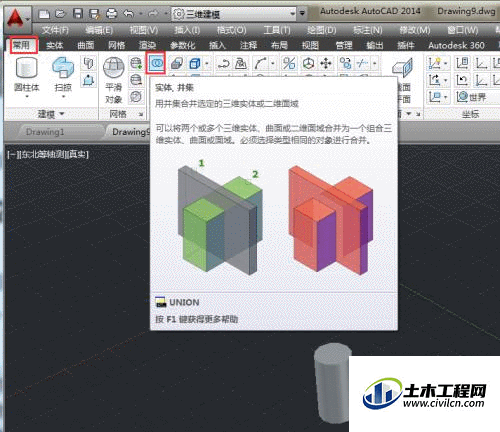Open the 编辑(E) menu
This screenshot has width=500, height=432.
click(99, 30)
